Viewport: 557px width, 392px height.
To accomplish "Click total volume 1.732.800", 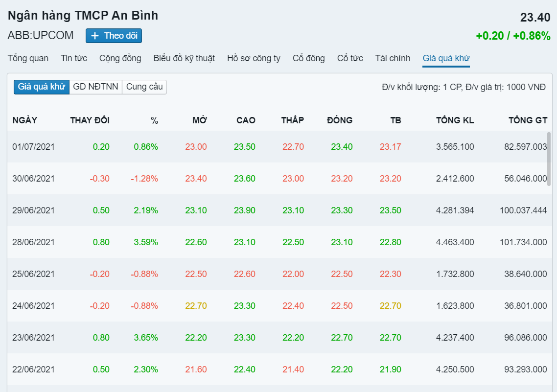I will (455, 274).
